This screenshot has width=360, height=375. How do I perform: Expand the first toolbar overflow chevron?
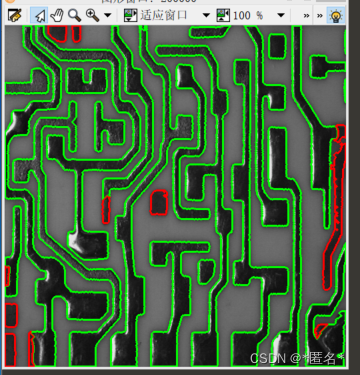tap(306, 16)
